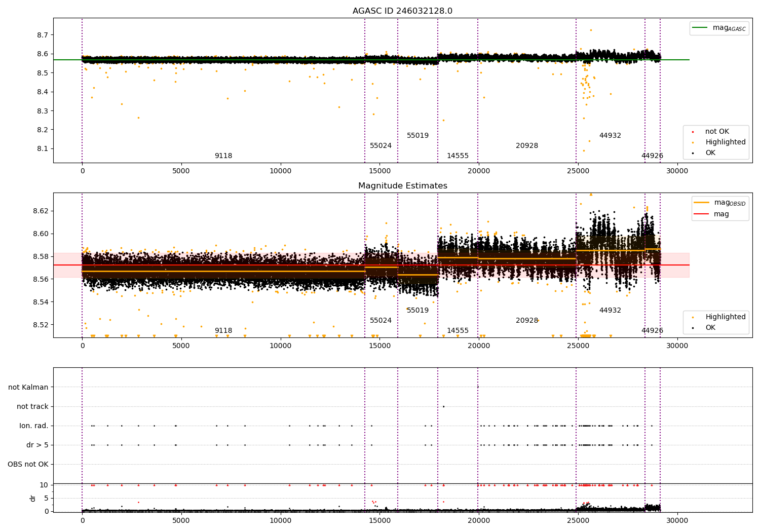Click the 'Magnitude Estimates' plot title
This screenshot has width=760, height=532.
point(403,186)
